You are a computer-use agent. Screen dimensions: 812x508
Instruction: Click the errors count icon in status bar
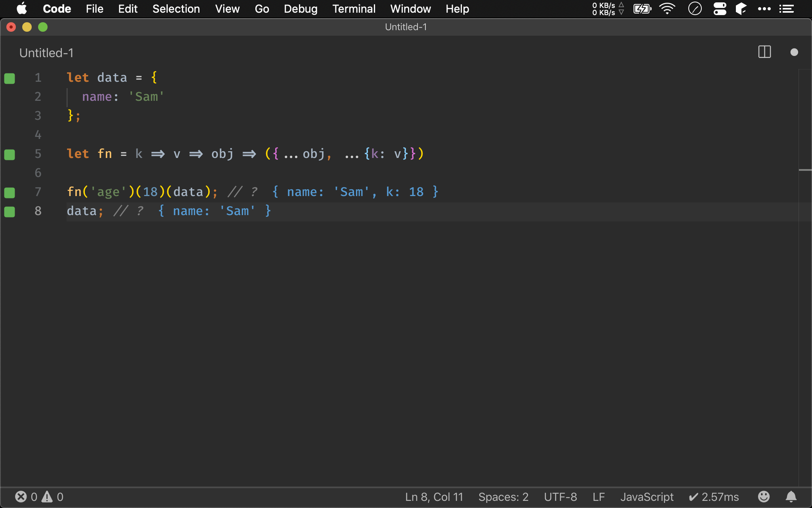21,497
